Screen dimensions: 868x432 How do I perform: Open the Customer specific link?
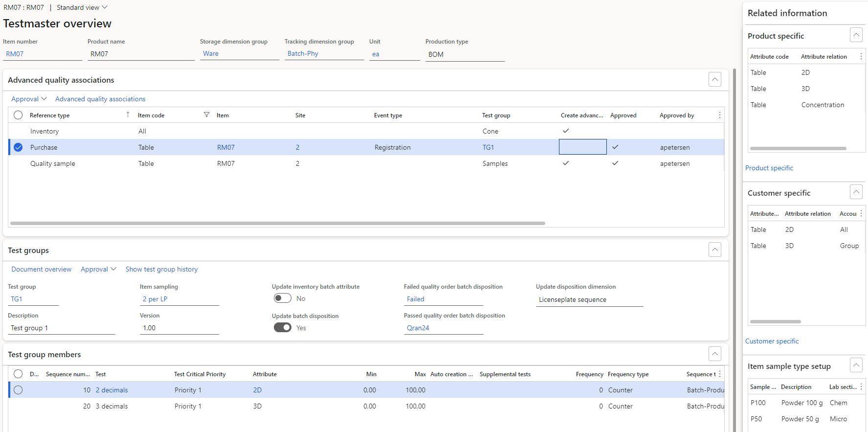772,341
